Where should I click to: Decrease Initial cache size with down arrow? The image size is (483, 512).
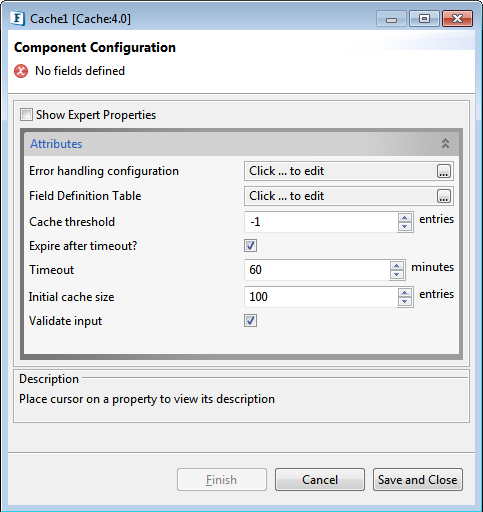click(x=405, y=301)
